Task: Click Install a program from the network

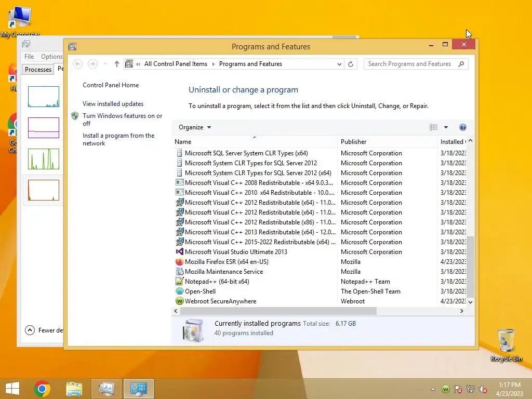Action: [118, 139]
